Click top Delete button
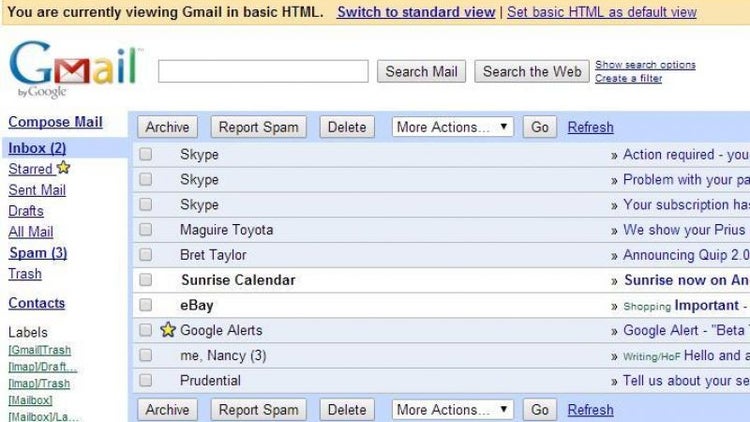The width and height of the screenshot is (750, 422). pyautogui.click(x=347, y=127)
